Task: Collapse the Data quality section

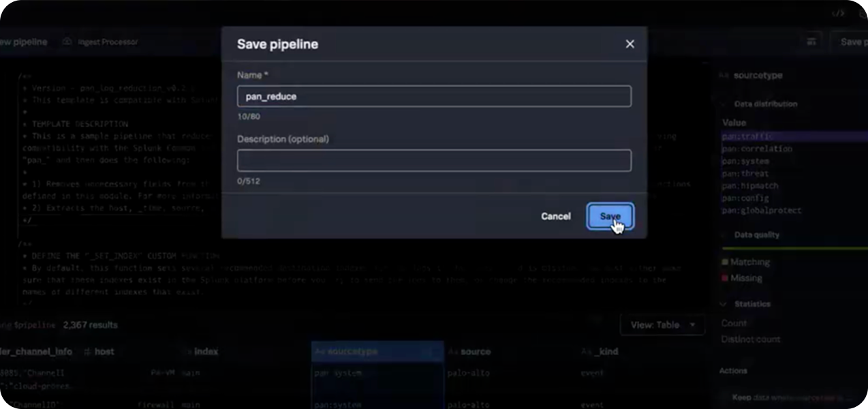Action: click(x=724, y=235)
